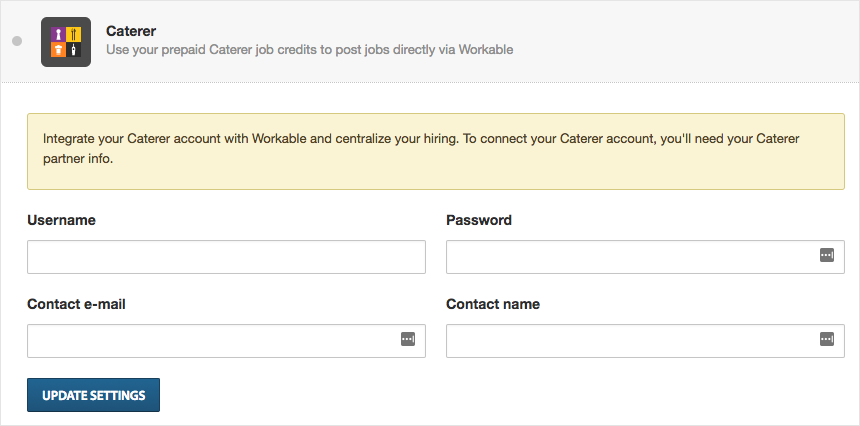Collapse the Caterer header row

tap(430, 42)
